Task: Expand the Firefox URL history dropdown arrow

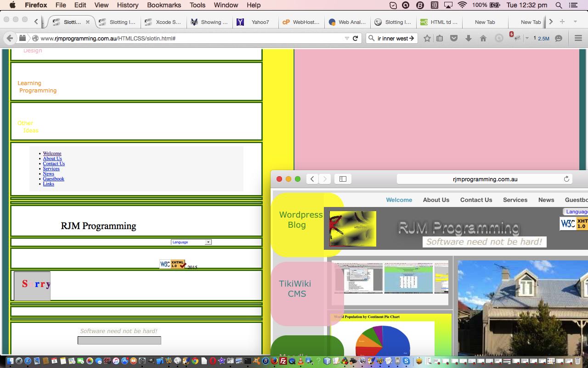Action: click(x=347, y=39)
